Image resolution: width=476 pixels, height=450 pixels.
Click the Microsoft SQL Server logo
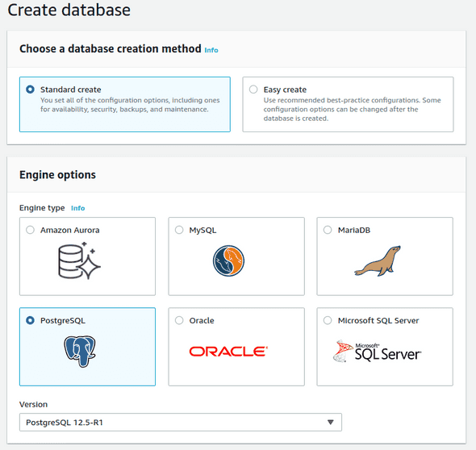point(377,351)
